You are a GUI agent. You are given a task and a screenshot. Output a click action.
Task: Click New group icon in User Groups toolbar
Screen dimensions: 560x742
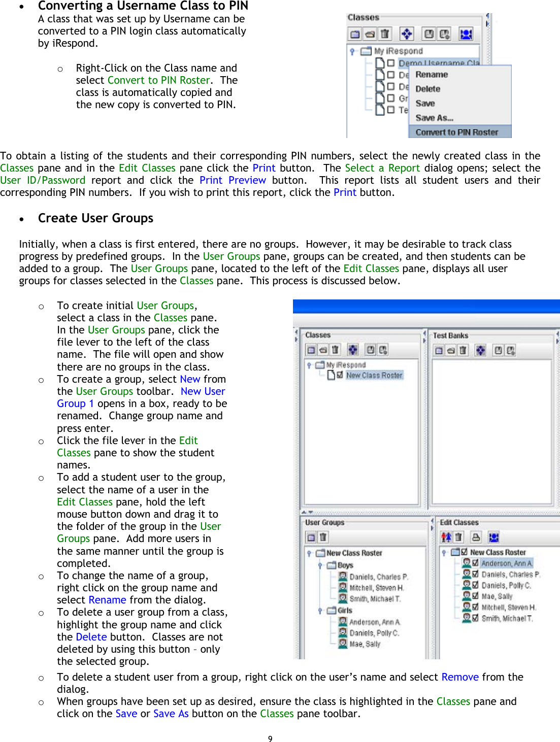311,537
